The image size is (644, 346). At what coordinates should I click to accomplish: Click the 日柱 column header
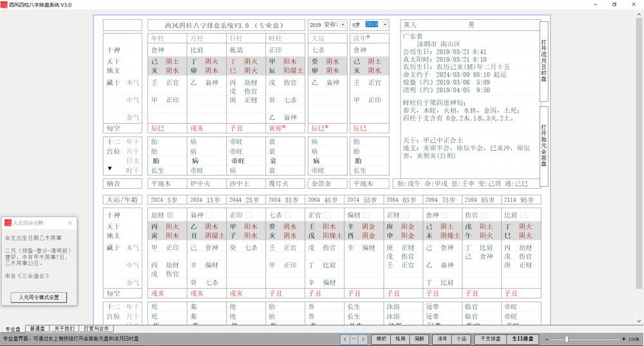coord(245,38)
